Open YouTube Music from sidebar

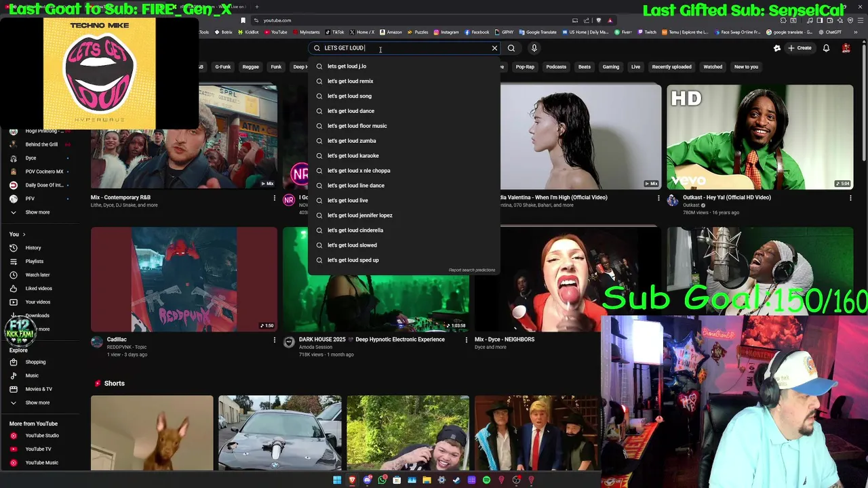click(x=41, y=463)
